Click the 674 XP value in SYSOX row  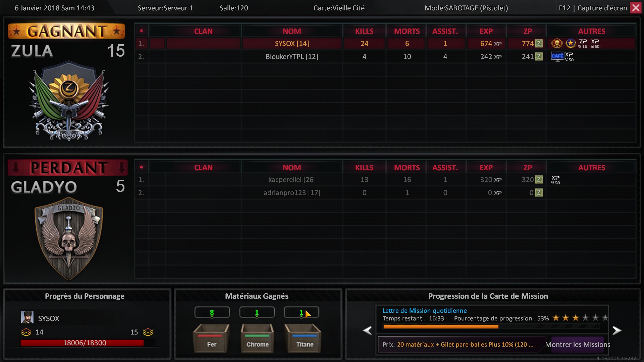pos(490,44)
